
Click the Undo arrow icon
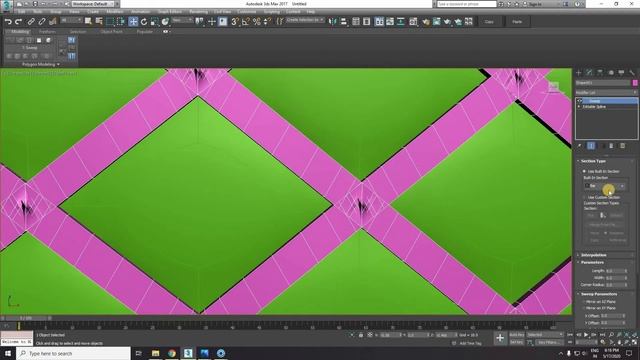8,22
